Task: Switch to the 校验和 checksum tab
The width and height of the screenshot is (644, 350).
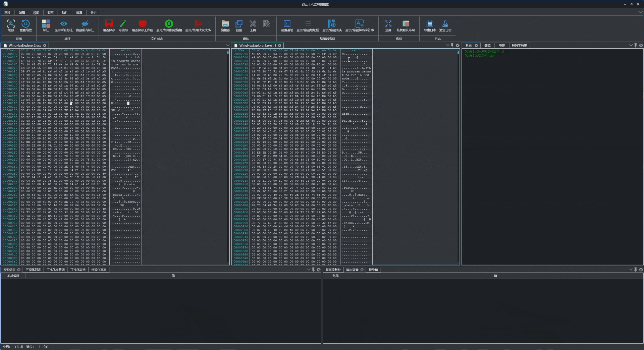Action: coord(373,270)
